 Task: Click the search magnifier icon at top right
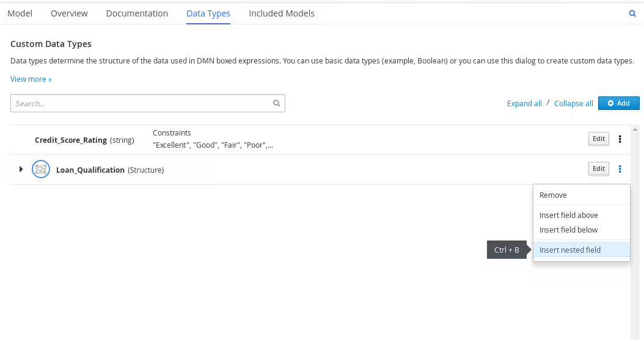[632, 13]
